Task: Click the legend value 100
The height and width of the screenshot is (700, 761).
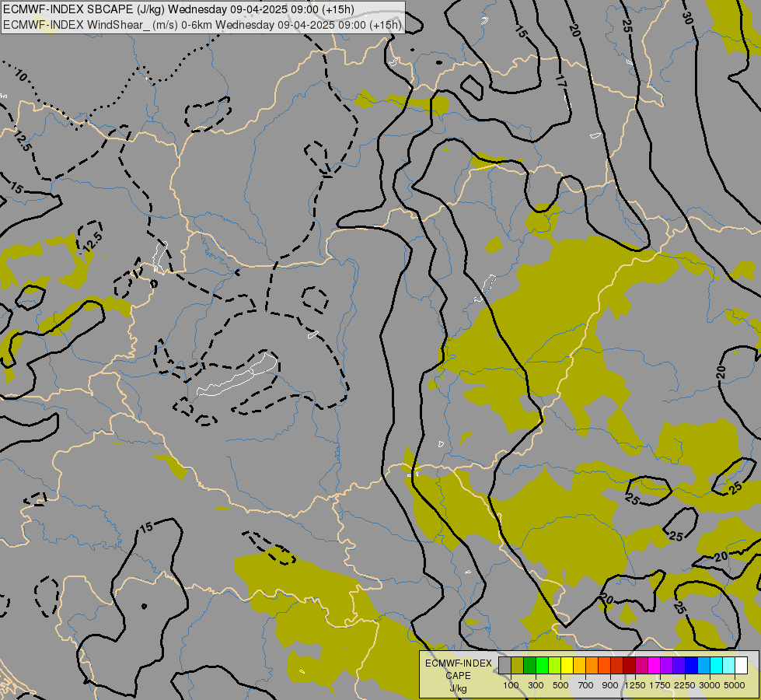Action: tap(511, 685)
